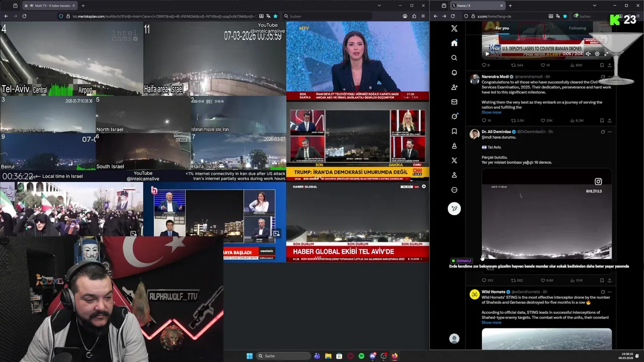This screenshot has height=362, width=644.
Task: Click the Grok icon on Dr. Ali Demirdas's post
Action: point(603,132)
